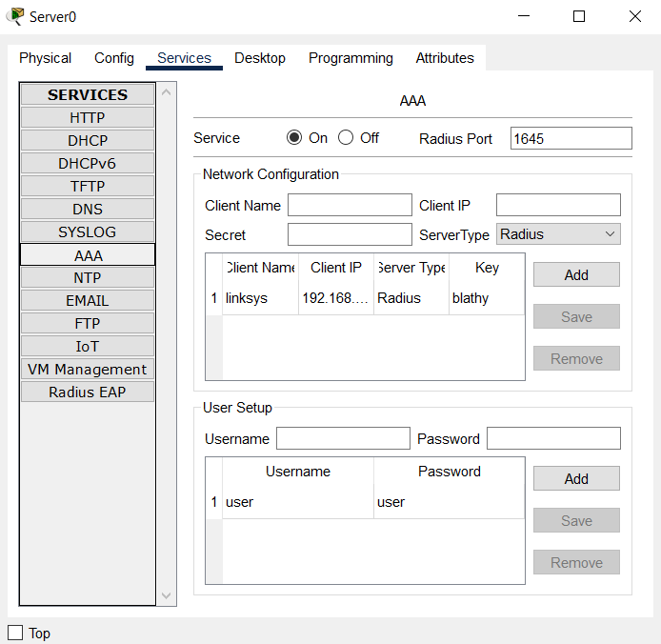Go to the Programming tab
This screenshot has height=644, width=661.
pyautogui.click(x=351, y=58)
